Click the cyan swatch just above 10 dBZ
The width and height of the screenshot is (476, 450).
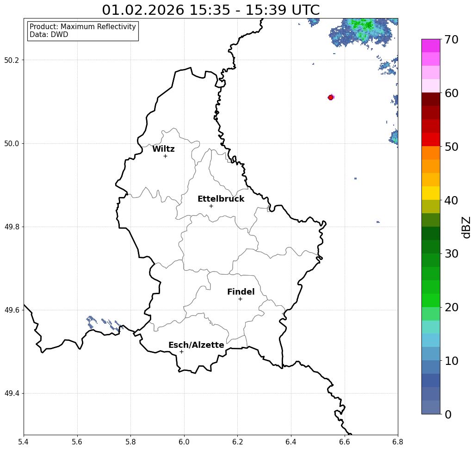(431, 354)
